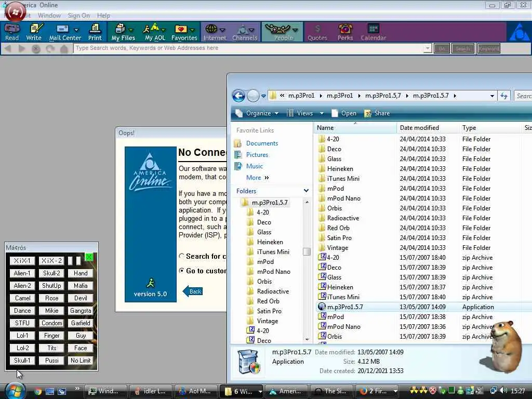Click the Explorer search box
Viewport: 532px width, 399px height.
523,96
